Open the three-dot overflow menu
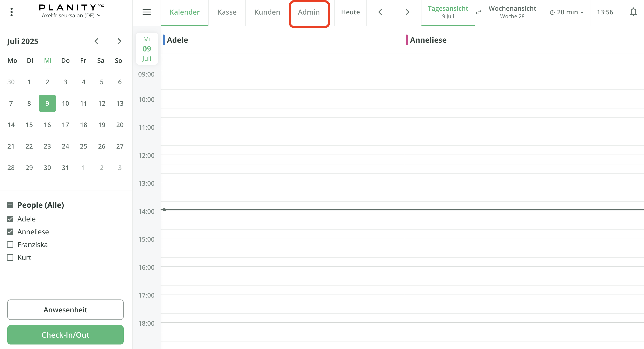Image resolution: width=644 pixels, height=349 pixels. pos(11,12)
